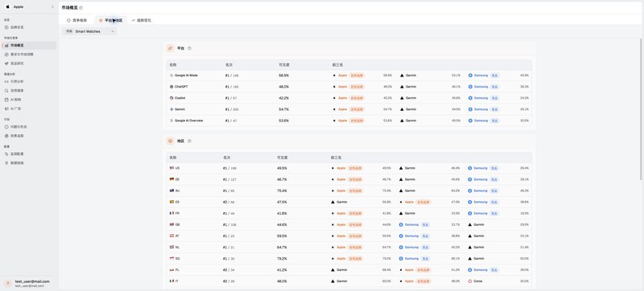Click the info icon next to 地区 heading
Viewport: 644px width, 291px height.
[x=189, y=141]
